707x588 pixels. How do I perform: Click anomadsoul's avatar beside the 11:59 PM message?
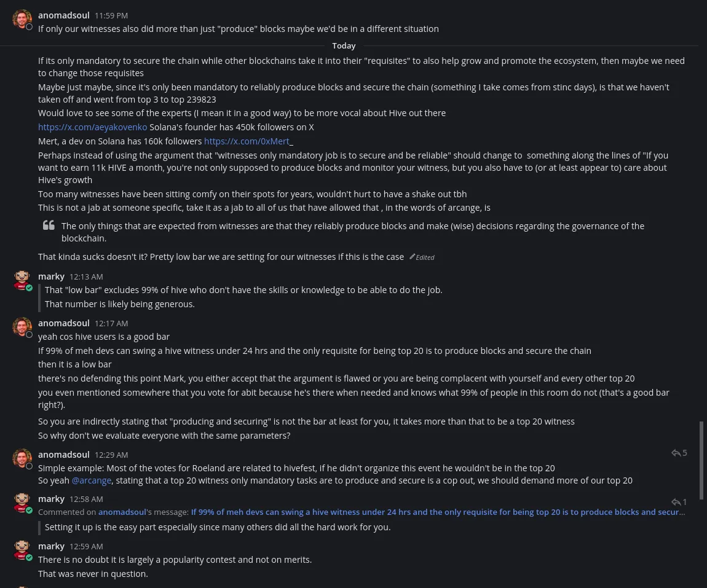point(22,19)
